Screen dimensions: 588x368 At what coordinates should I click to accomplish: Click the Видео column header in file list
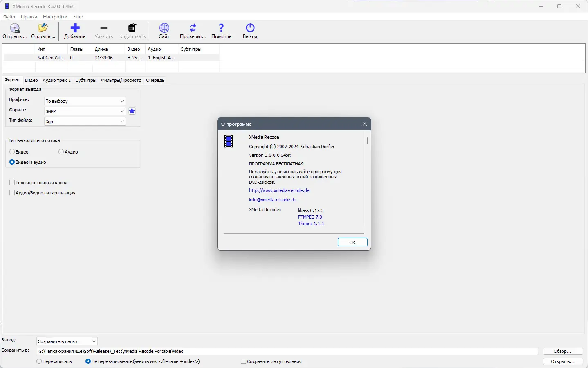click(x=135, y=49)
